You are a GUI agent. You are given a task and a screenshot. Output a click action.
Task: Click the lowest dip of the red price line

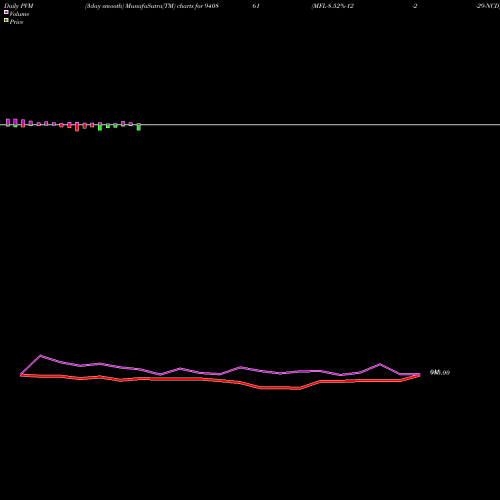[x=300, y=388]
